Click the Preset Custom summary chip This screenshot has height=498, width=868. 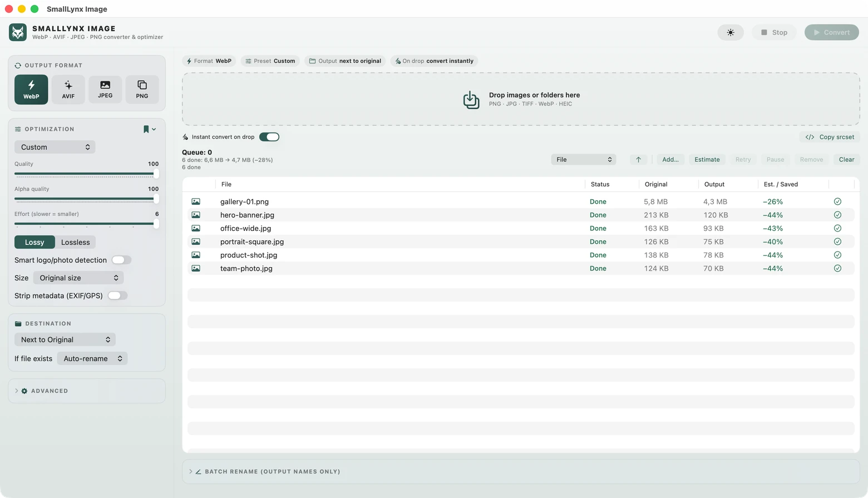pos(270,61)
